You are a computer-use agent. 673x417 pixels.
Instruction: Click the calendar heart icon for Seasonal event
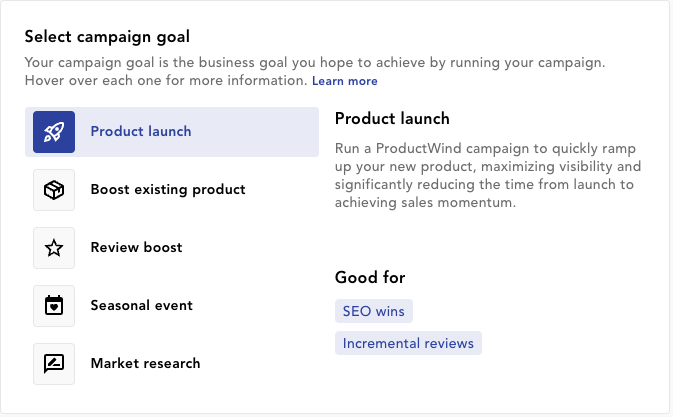coord(54,306)
